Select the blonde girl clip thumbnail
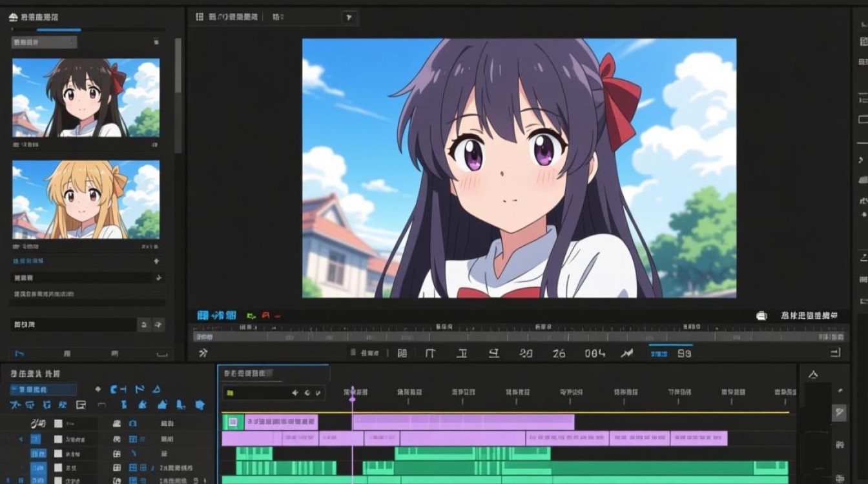 pyautogui.click(x=86, y=199)
